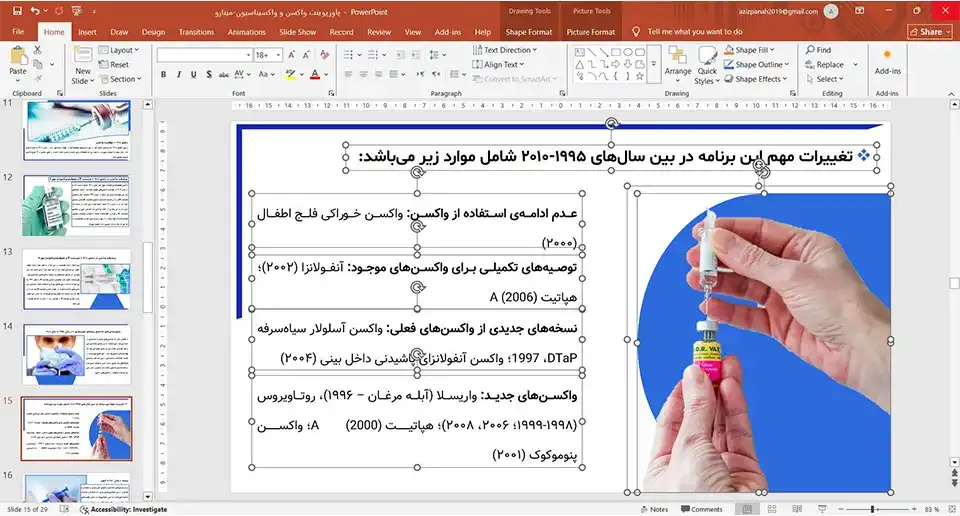Select slide 12 thumbnail
Screen dimensions: 960x516
pos(77,206)
